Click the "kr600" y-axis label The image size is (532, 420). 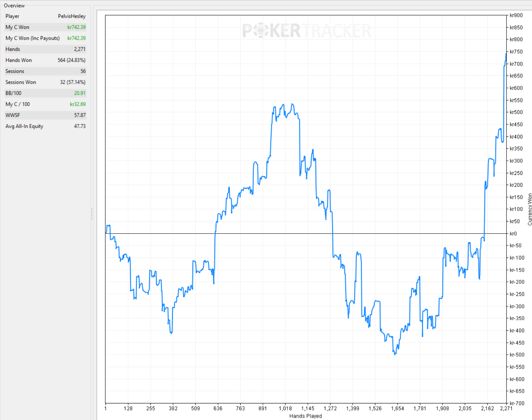point(516,88)
